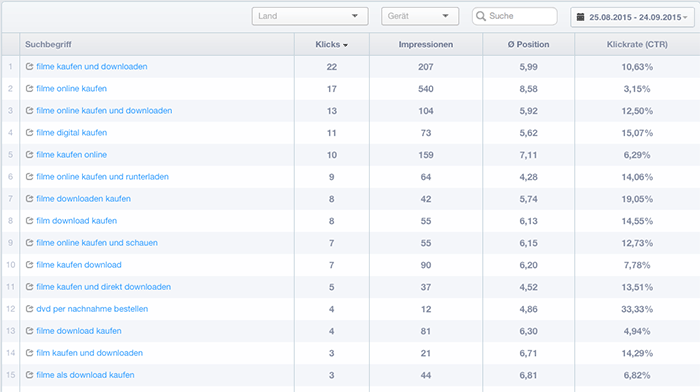Select position value 5,99
700x392 pixels.
pyautogui.click(x=529, y=67)
